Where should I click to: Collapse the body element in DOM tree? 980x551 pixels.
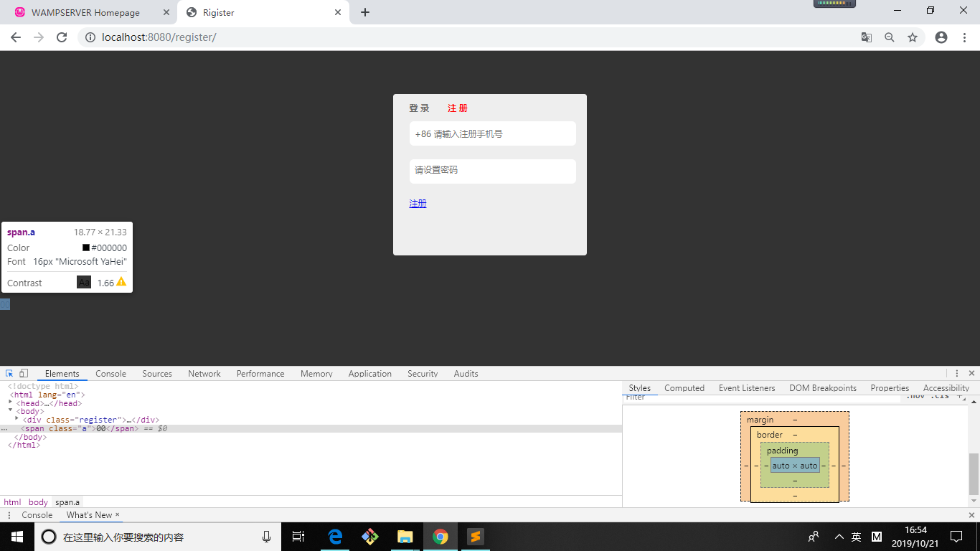(11, 411)
